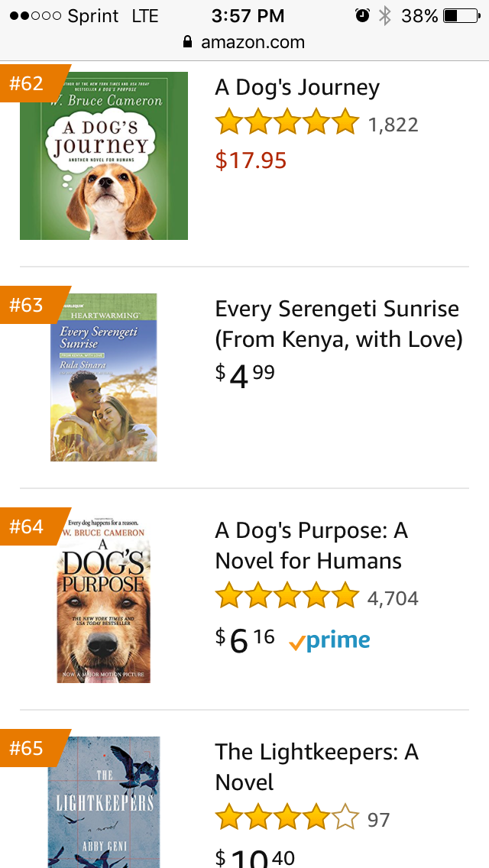489x868 pixels.
Task: Open The Lightkeepers: A Novel link
Action: (316, 767)
